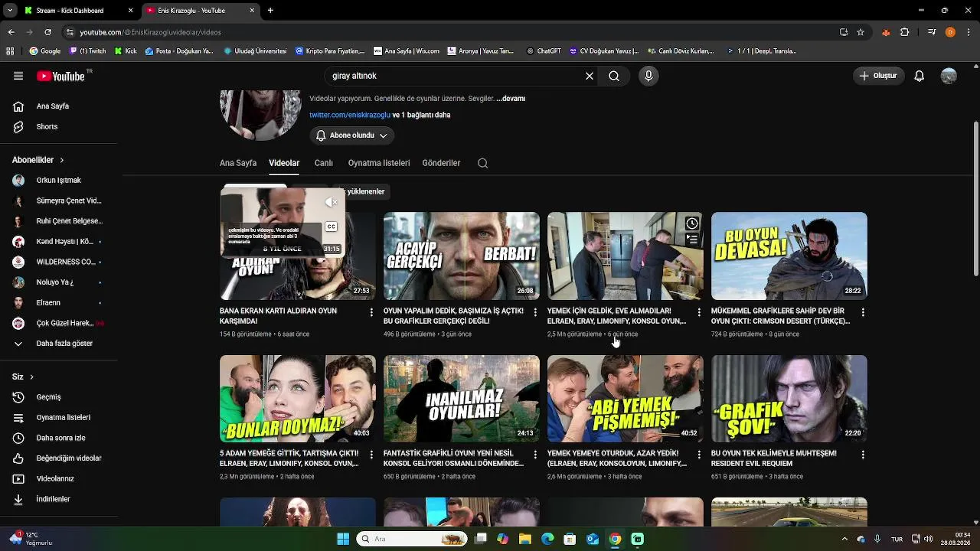The image size is (980, 551).
Task: Click the watch later clock on the kitchen thumbnail
Action: point(691,223)
